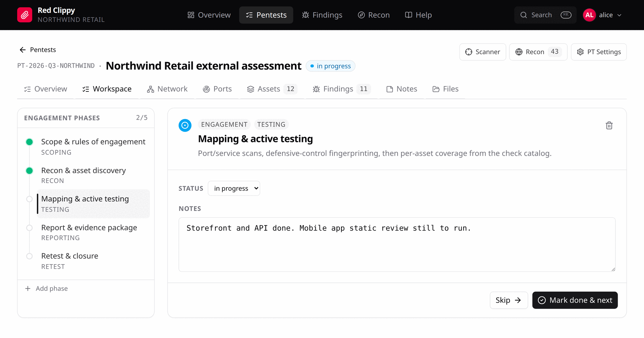Click the Mapping & active testing heading
The height and width of the screenshot is (338, 644).
tap(255, 139)
